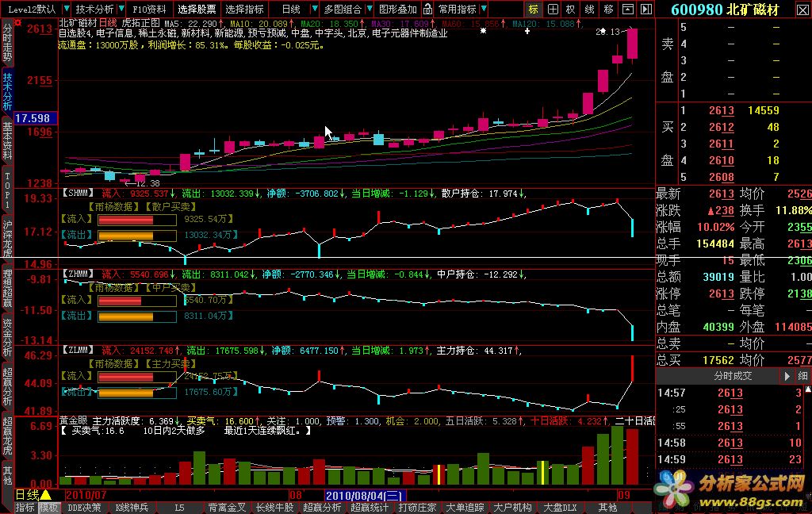
Task: Open the 超赢分析 bottom tab
Action: click(x=322, y=508)
